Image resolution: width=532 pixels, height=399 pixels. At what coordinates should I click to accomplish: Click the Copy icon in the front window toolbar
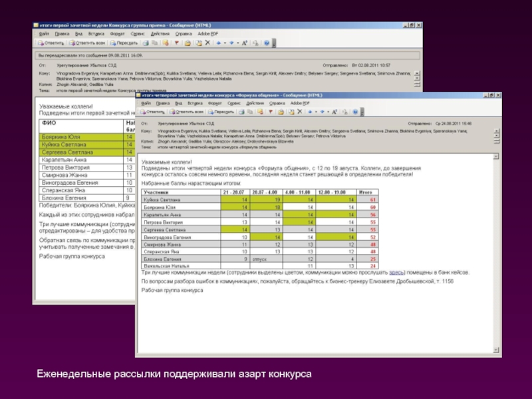pos(250,112)
